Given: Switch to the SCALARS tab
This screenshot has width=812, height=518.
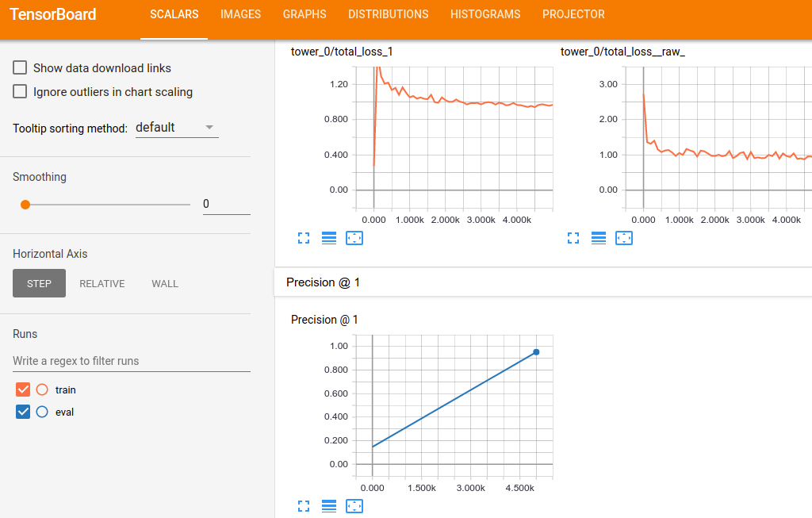Looking at the screenshot, I should (174, 14).
